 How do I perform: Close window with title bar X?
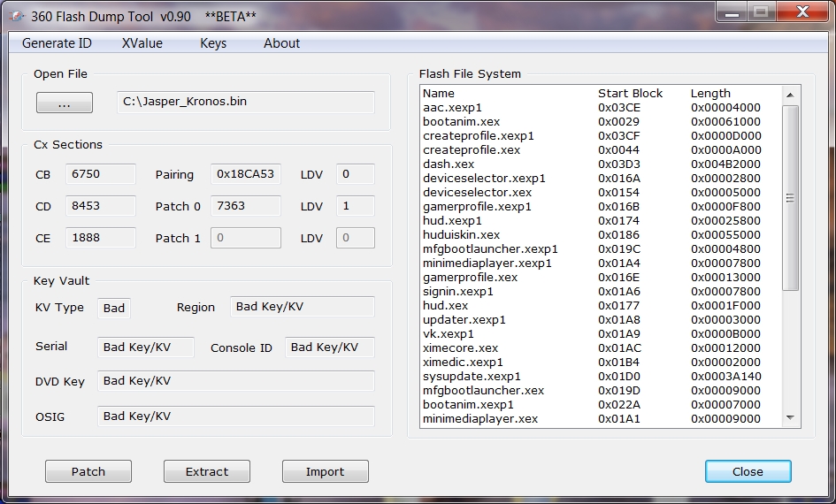(803, 12)
